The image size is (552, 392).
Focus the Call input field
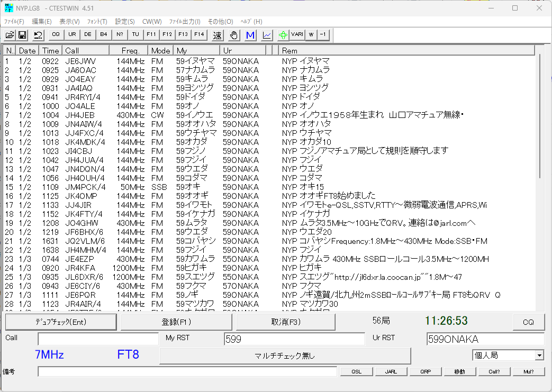[x=98, y=339]
